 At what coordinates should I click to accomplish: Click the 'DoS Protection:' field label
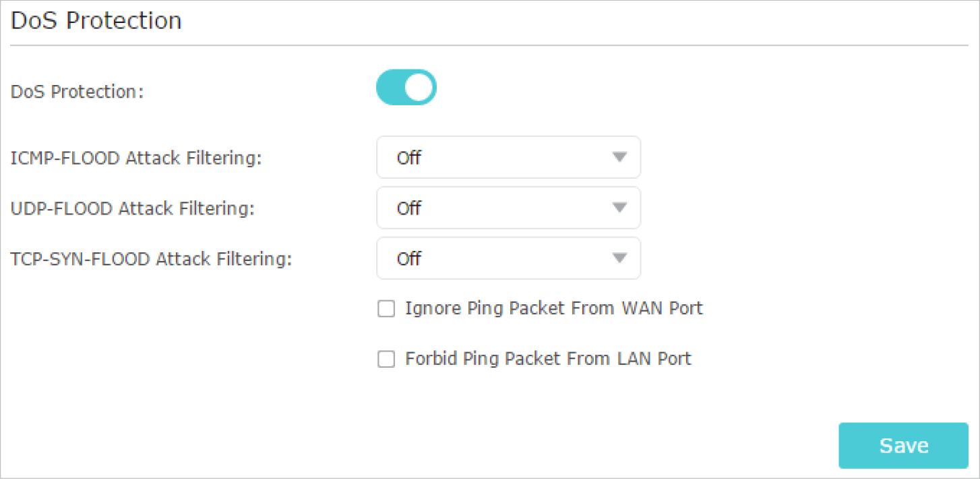tap(78, 91)
